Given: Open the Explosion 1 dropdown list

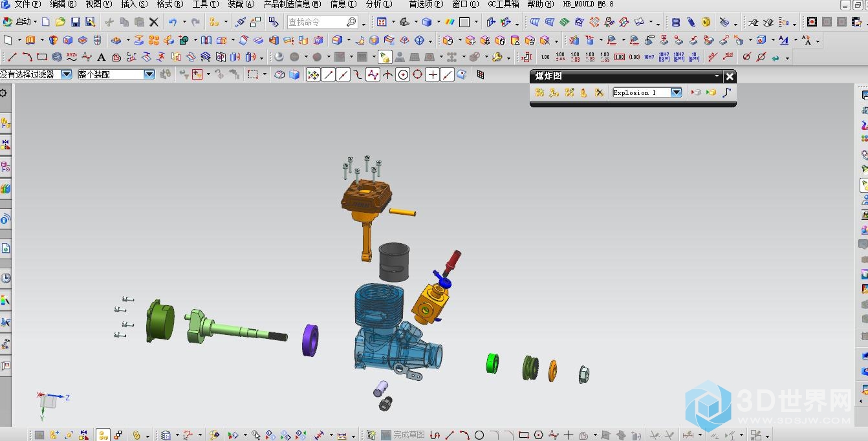Looking at the screenshot, I should (677, 92).
